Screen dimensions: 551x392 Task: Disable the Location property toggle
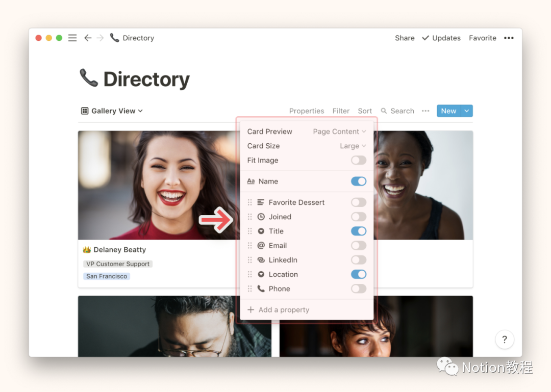click(x=358, y=274)
